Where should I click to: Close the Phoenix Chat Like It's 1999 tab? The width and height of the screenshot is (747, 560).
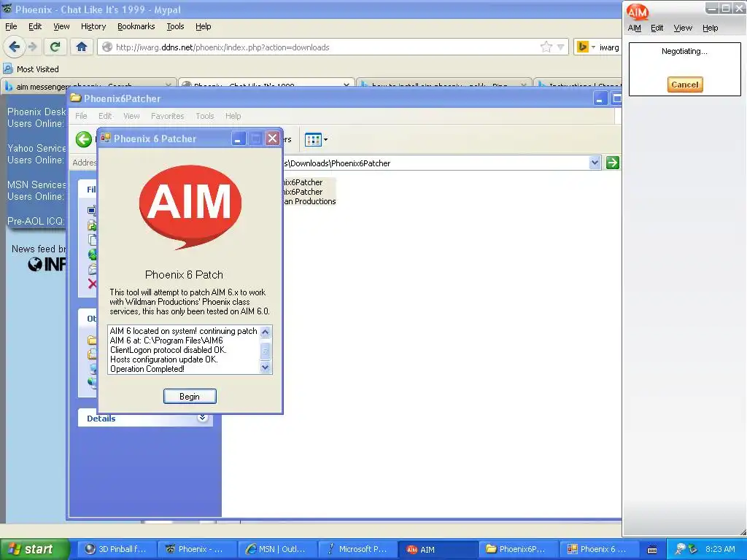(347, 84)
